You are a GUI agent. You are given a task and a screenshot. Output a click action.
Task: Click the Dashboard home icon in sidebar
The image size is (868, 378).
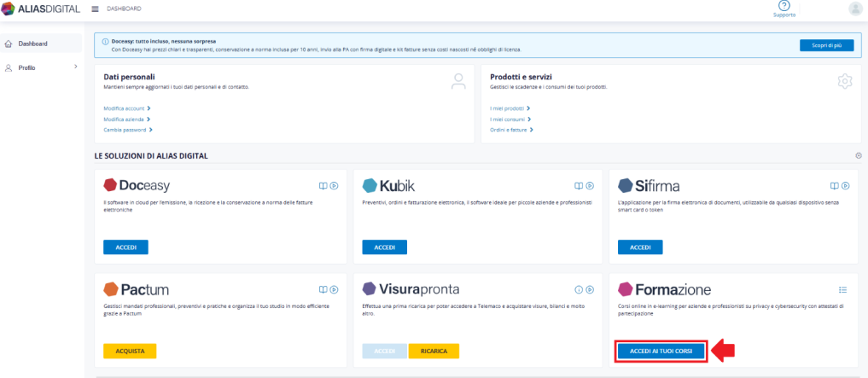tap(9, 44)
